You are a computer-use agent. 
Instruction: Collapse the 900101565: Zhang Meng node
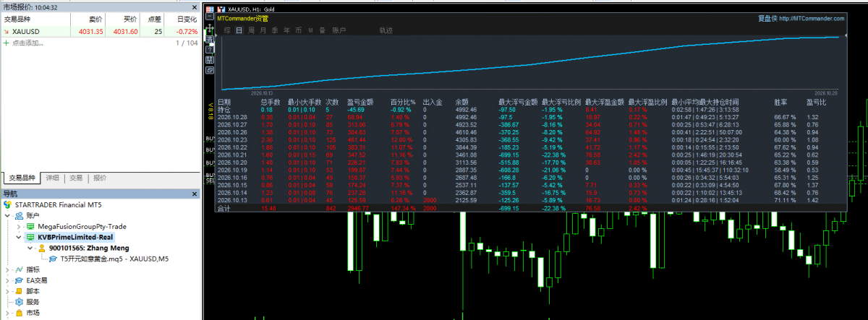pyautogui.click(x=30, y=248)
